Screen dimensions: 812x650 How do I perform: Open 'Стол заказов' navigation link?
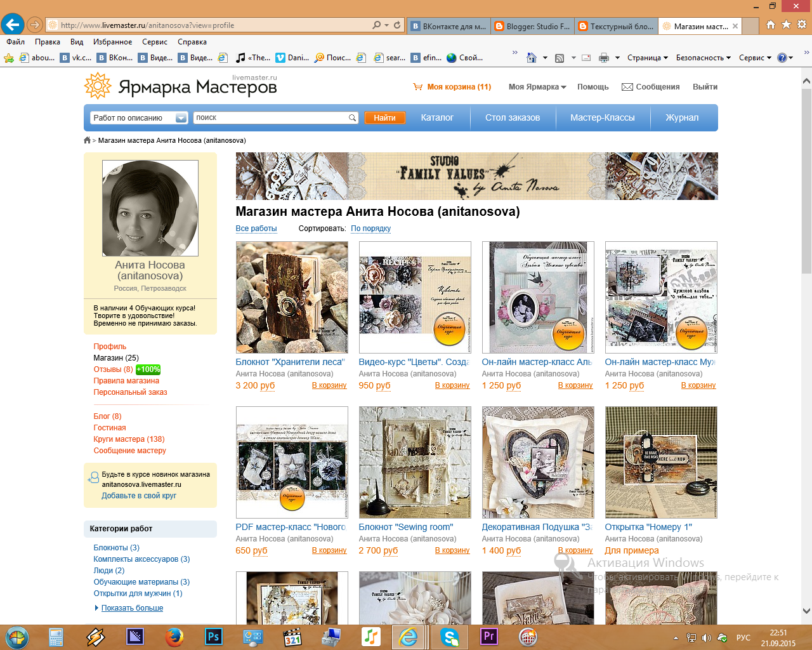pos(513,118)
